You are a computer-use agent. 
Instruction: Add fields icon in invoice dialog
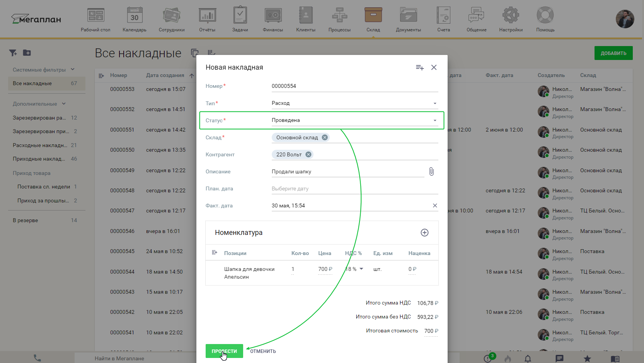[x=420, y=67]
